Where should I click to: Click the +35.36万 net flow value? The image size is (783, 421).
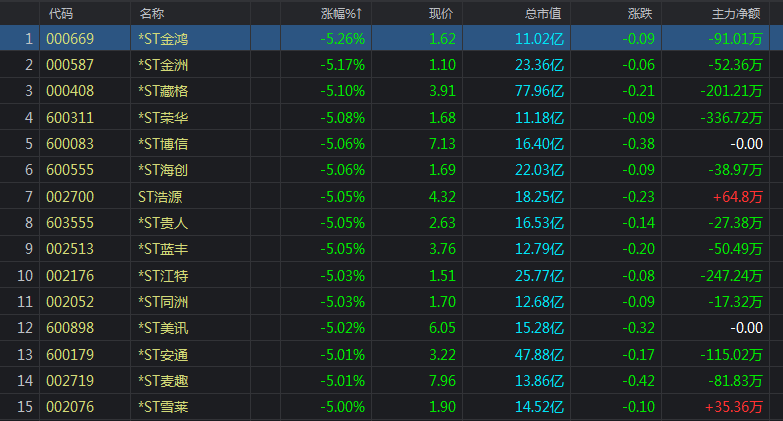click(x=734, y=407)
